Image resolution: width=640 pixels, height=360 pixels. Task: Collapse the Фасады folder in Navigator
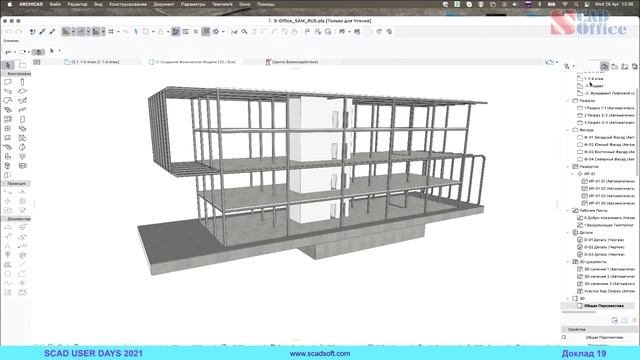click(568, 130)
